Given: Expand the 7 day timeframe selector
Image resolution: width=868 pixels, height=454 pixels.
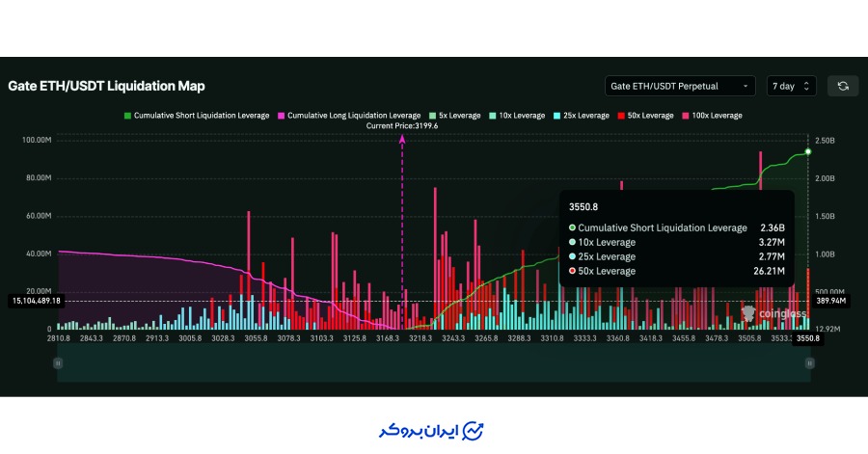Looking at the screenshot, I should pos(791,86).
